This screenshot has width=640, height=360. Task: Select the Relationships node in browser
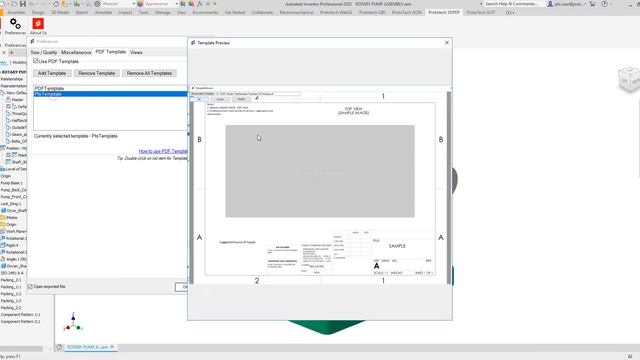(12, 79)
